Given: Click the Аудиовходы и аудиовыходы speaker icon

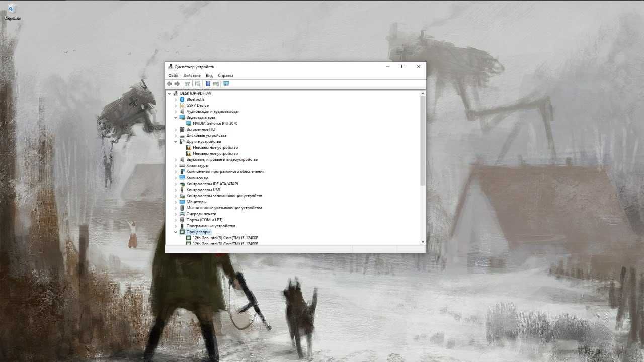Looking at the screenshot, I should tap(182, 111).
